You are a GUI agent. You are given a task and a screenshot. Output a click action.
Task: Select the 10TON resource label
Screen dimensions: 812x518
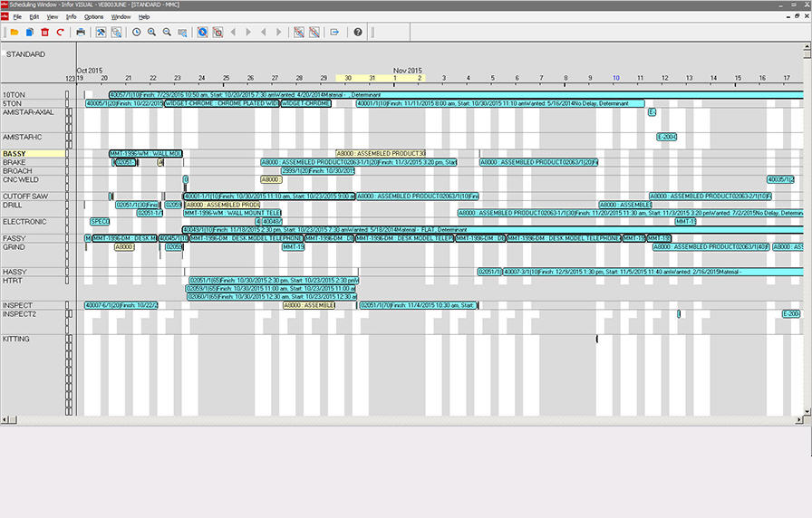14,95
